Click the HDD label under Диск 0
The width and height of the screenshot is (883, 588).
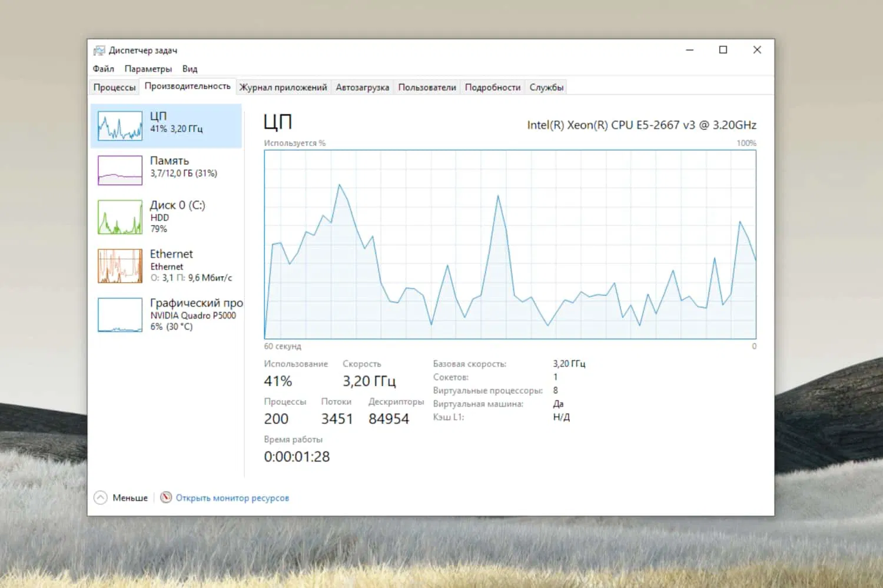tap(160, 218)
